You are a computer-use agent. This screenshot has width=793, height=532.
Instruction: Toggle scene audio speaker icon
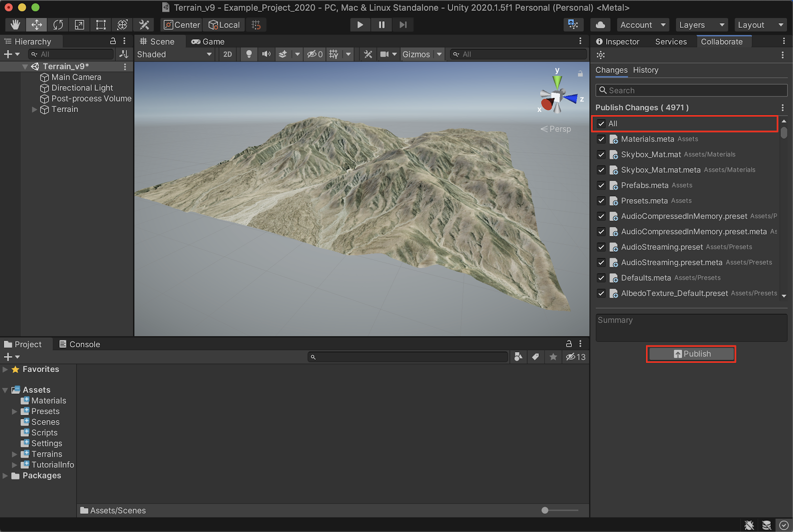click(266, 54)
